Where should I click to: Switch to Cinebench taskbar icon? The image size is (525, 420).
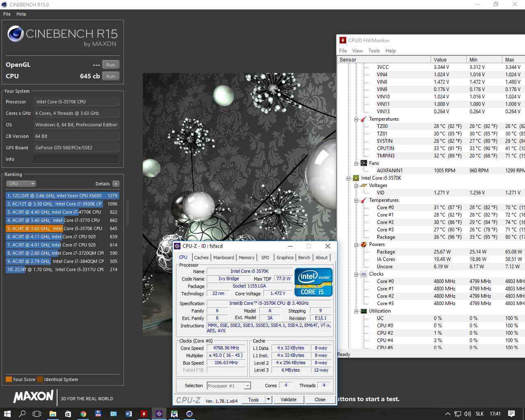[189, 414]
